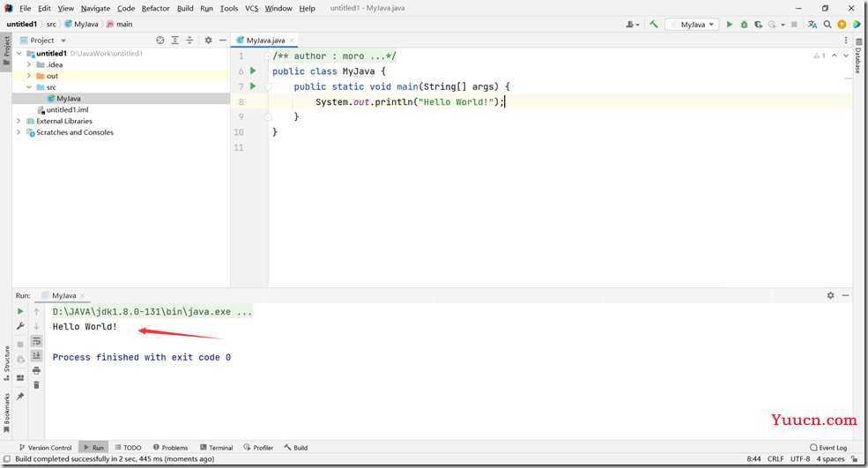Collapse all nodes in the Project panel
This screenshot has height=468, width=868.
(x=189, y=41)
